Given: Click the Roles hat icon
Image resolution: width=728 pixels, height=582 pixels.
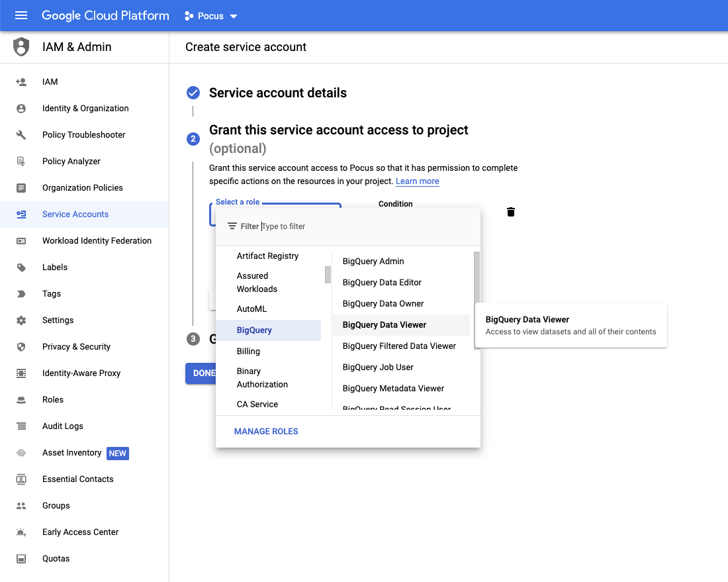Looking at the screenshot, I should click(21, 400).
